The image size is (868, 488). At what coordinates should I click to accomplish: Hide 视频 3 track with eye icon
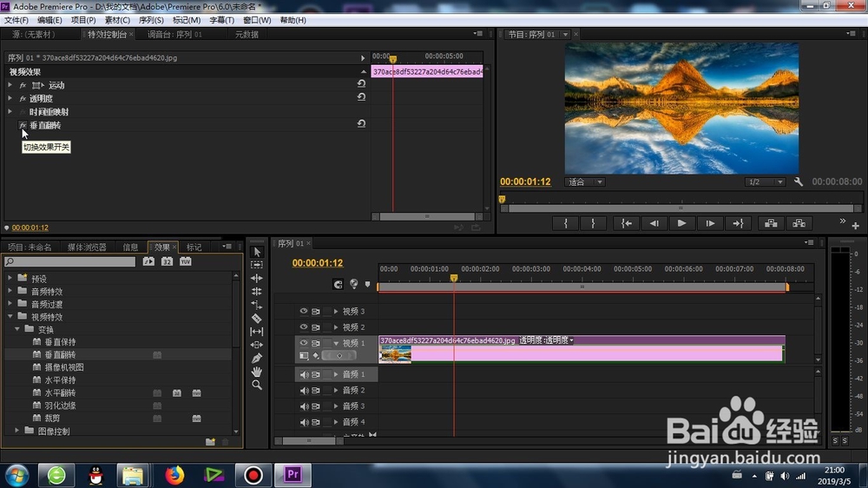303,312
